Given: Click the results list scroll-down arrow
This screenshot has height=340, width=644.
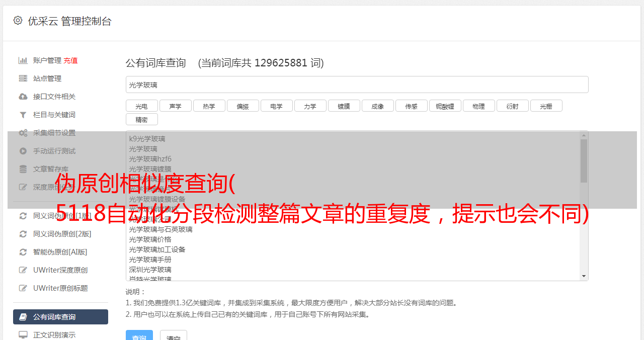Looking at the screenshot, I should 584,276.
